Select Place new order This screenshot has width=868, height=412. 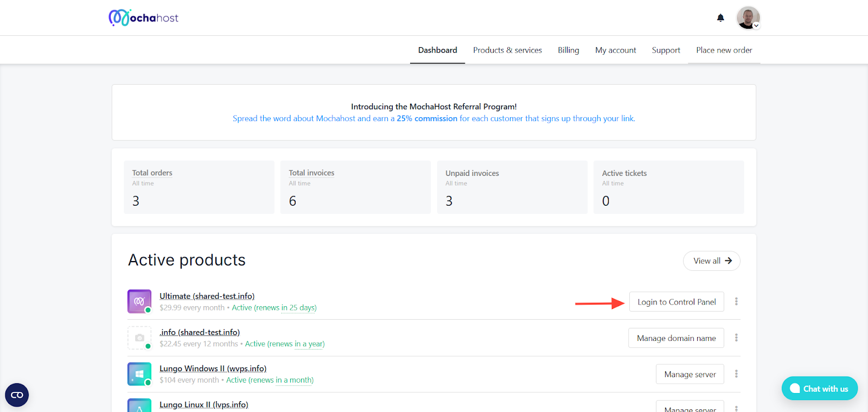[x=724, y=50]
